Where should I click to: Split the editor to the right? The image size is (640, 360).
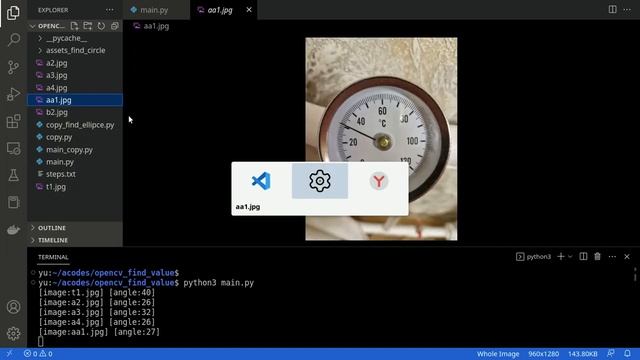pos(612,9)
